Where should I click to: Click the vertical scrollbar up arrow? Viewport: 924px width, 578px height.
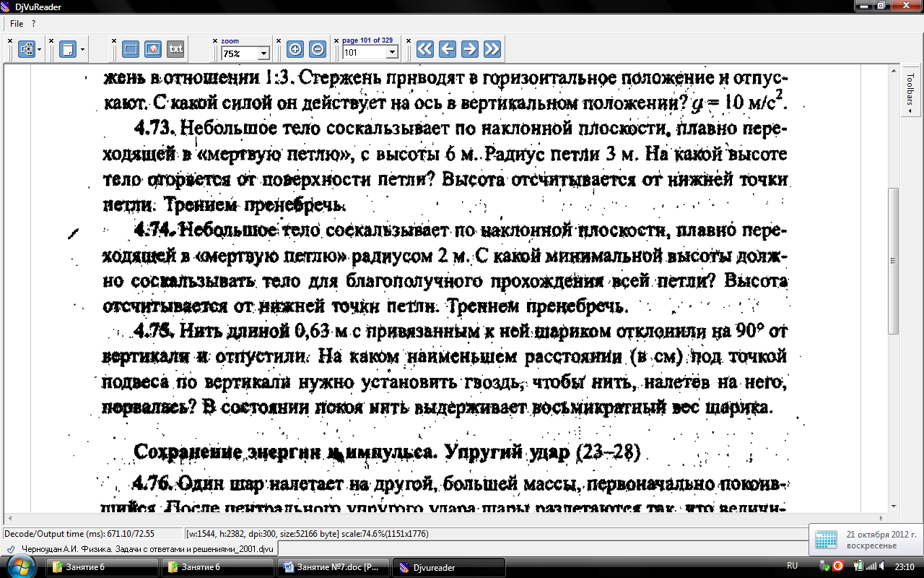click(893, 71)
